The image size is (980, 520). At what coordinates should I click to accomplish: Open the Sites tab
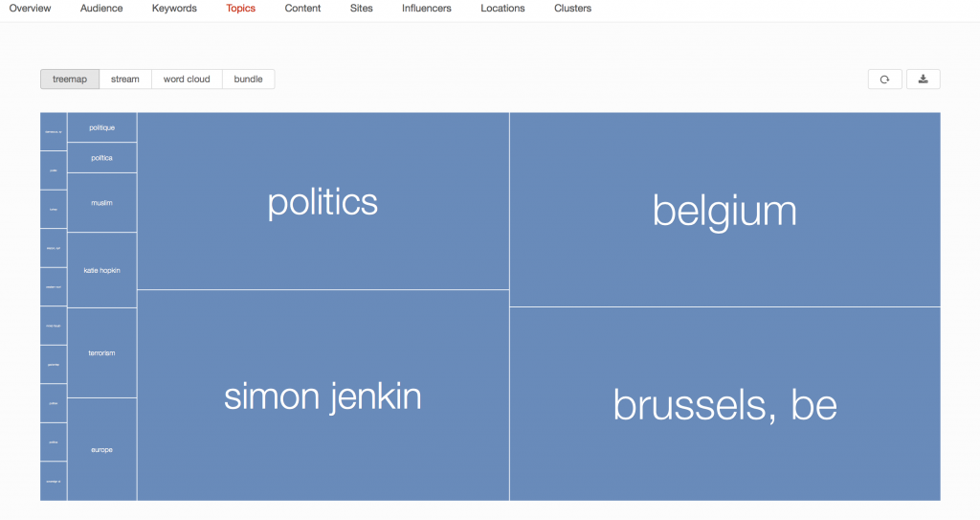pos(360,9)
